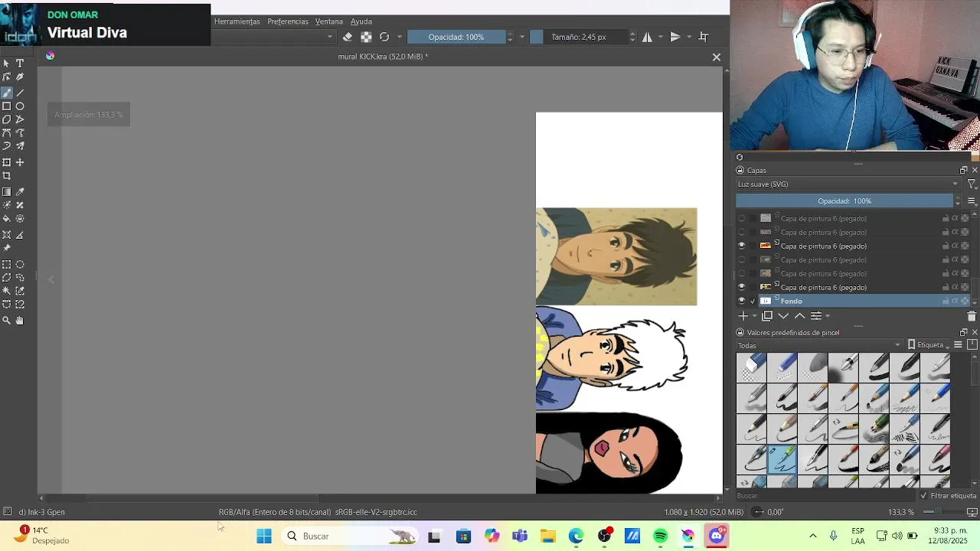Toggle lock on the Fondo layer

pos(946,301)
